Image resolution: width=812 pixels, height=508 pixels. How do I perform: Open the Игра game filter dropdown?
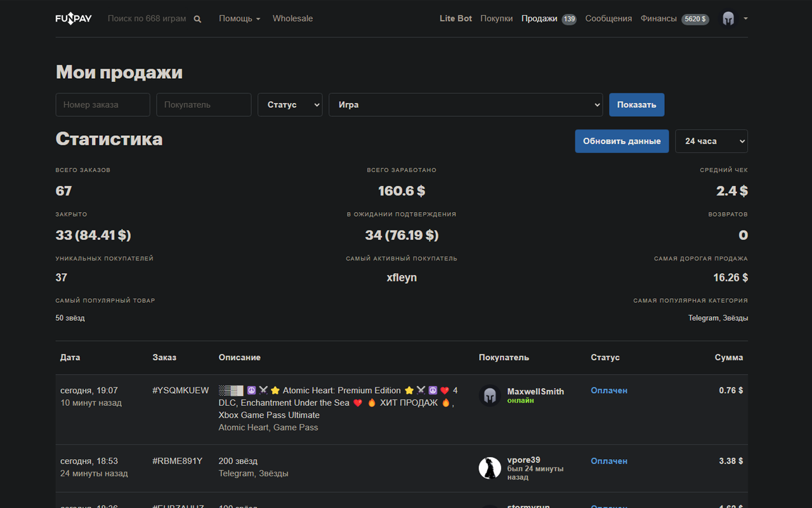coord(466,105)
